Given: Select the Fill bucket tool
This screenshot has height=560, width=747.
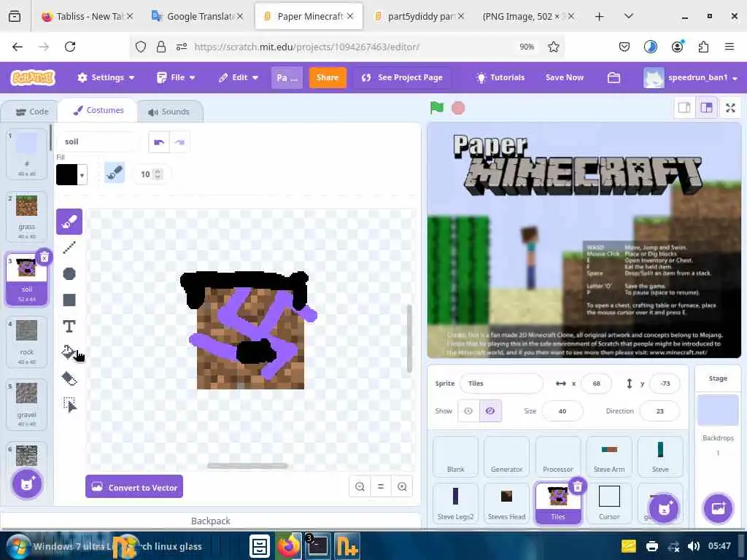Looking at the screenshot, I should click(x=69, y=352).
